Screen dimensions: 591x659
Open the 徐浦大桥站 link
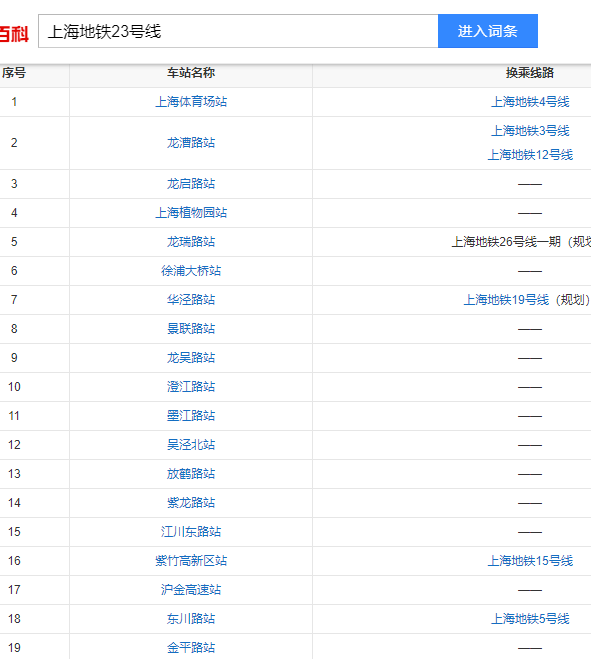point(191,271)
